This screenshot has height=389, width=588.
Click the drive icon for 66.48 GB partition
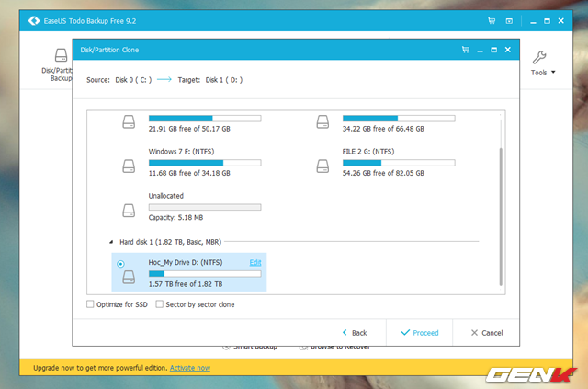tap(322, 121)
